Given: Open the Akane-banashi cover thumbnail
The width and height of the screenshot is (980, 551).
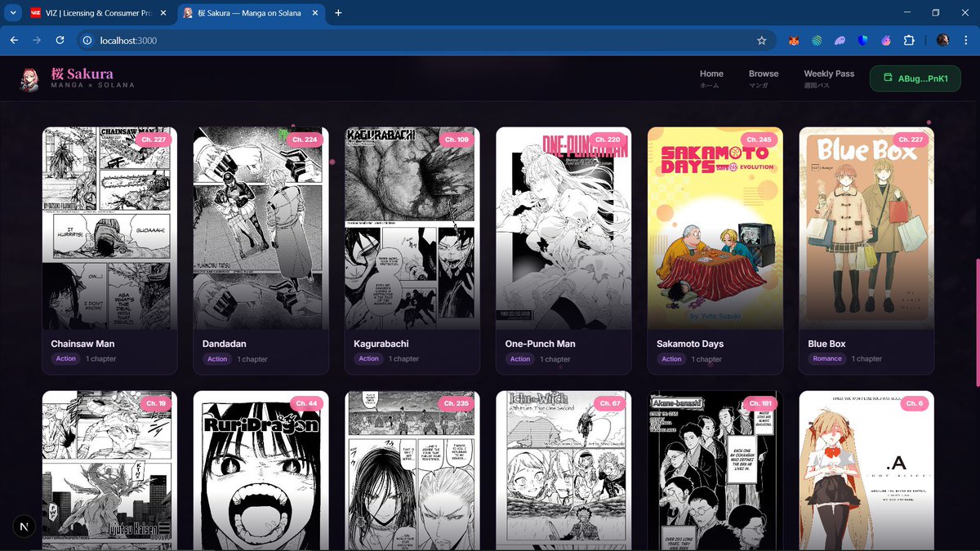Looking at the screenshot, I should tap(715, 471).
